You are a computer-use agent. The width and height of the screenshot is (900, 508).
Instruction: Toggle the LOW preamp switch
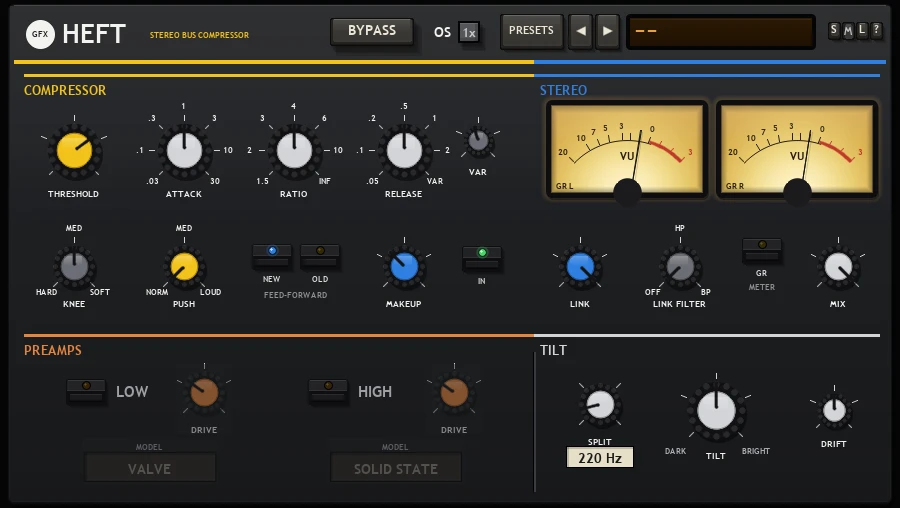86,391
